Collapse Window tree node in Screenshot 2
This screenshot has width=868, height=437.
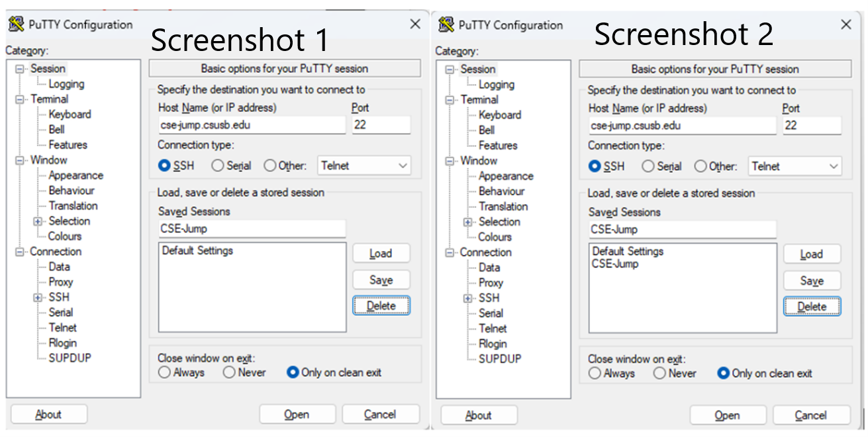click(x=450, y=161)
